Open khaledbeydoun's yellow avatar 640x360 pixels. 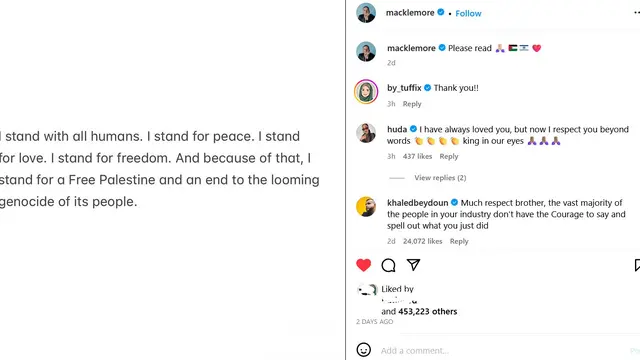pos(366,207)
